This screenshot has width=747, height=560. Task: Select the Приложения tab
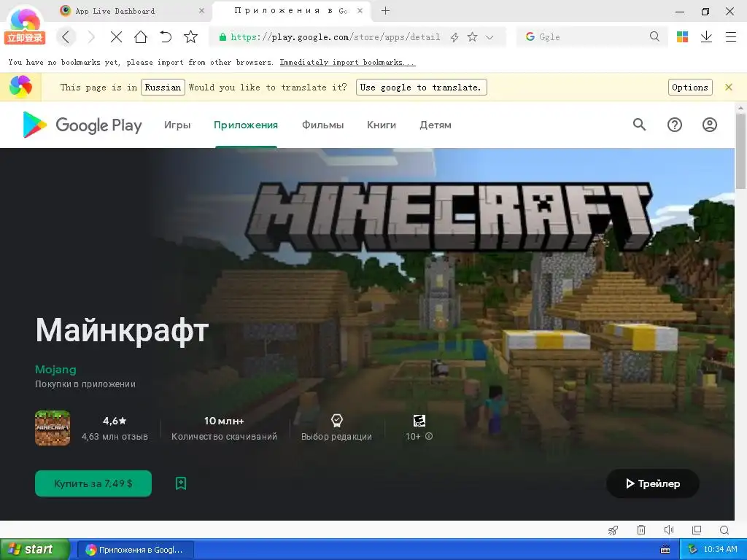point(246,125)
